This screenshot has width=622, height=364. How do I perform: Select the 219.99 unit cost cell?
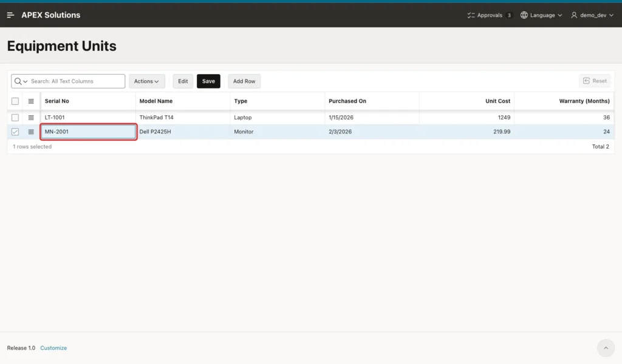click(x=467, y=132)
